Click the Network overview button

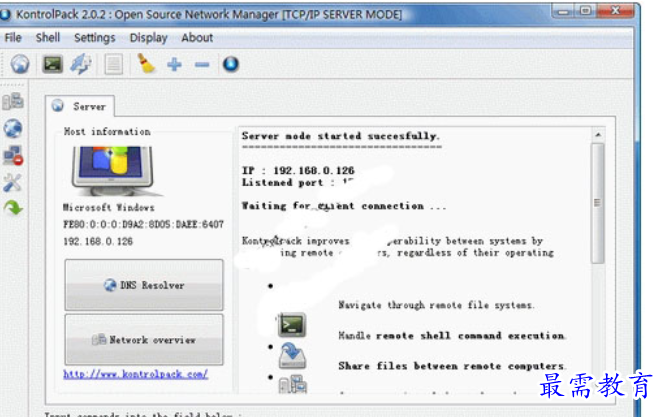pyautogui.click(x=144, y=339)
